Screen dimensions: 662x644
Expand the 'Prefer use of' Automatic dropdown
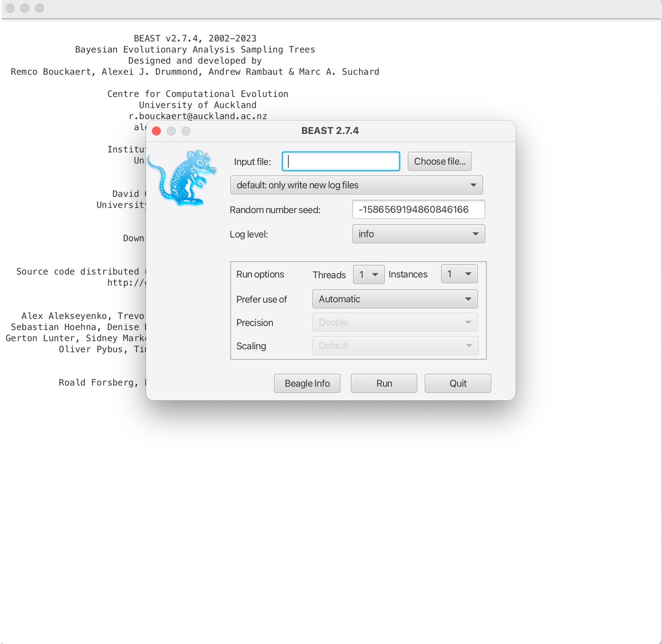pos(395,299)
